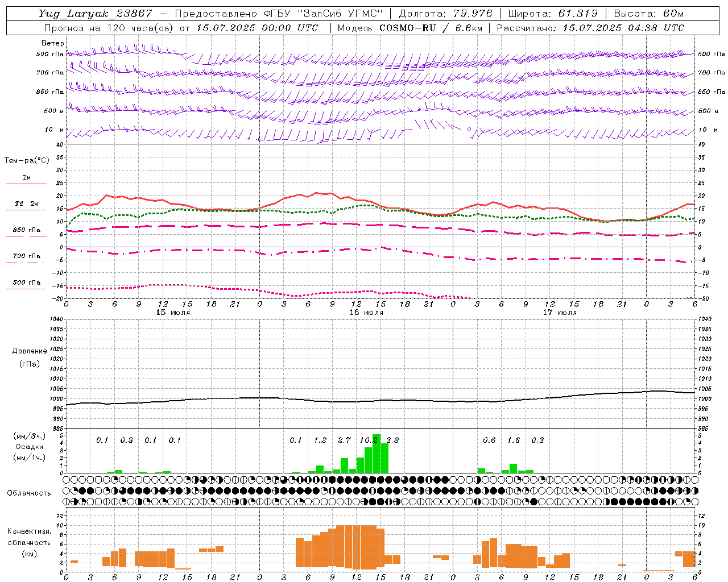Click the Облачность panel label
728x582 pixels.
(x=29, y=493)
